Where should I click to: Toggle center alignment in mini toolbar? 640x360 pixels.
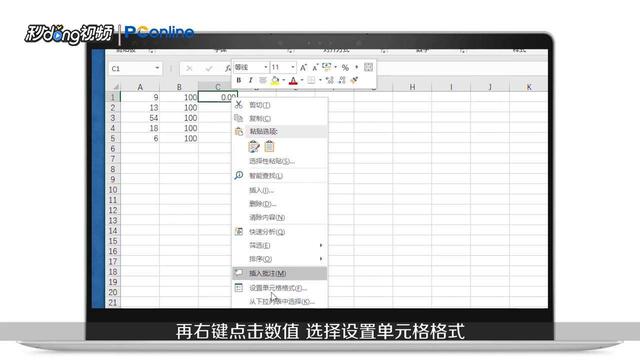click(262, 80)
